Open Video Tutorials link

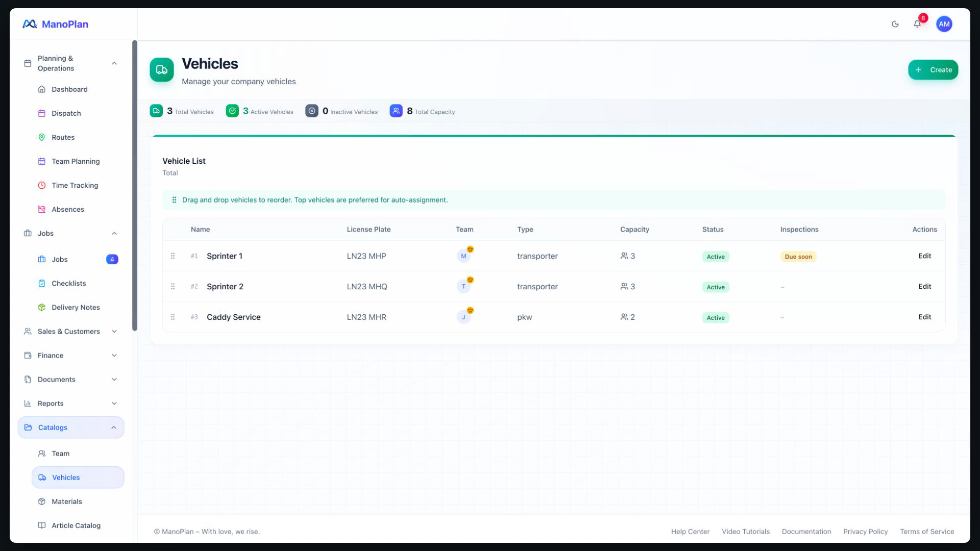[745, 532]
